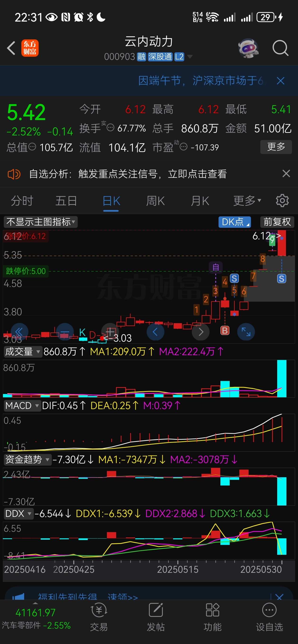Tap the S sell marker under latest candle
The height and width of the screenshot is (644, 298).
click(281, 278)
